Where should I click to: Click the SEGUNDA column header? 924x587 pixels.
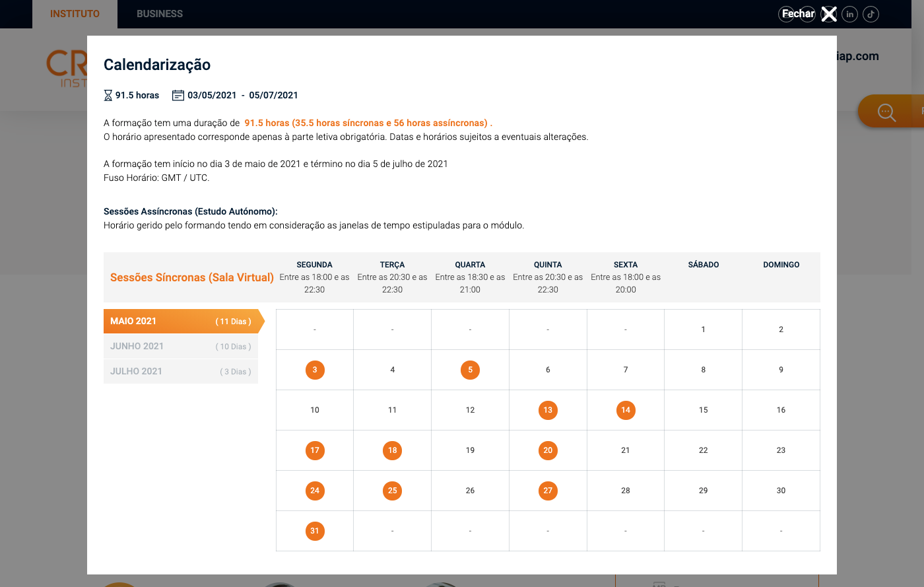click(x=315, y=265)
